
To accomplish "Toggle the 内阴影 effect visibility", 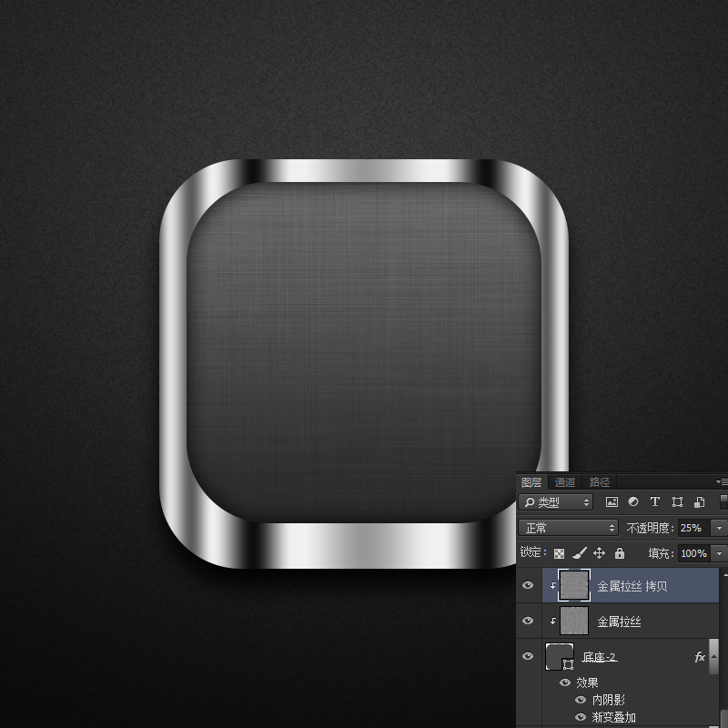I will tap(581, 700).
